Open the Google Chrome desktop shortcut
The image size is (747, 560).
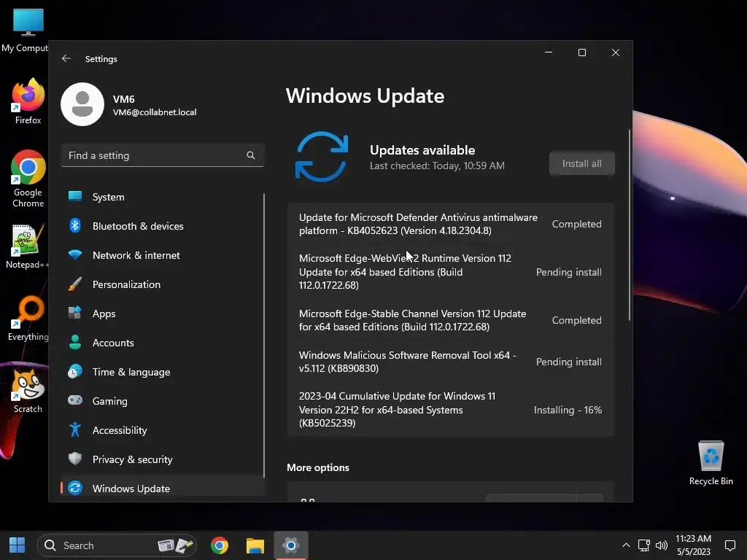(28, 179)
